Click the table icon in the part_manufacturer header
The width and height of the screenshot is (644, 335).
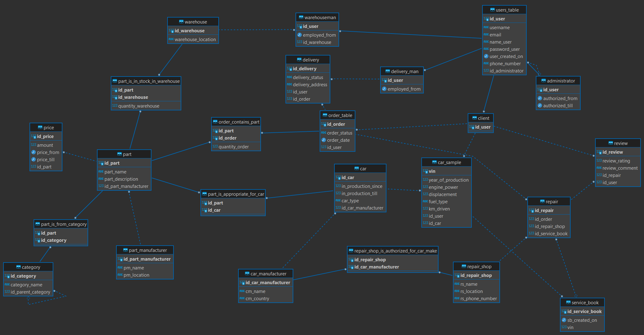(x=125, y=250)
